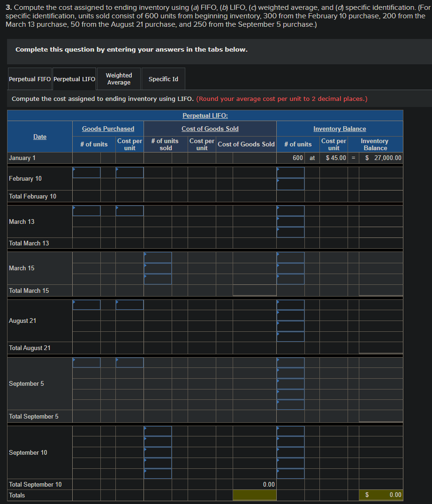Open first February 10 inventory units dropdown
This screenshot has height=504, width=432.
pyautogui.click(x=290, y=173)
